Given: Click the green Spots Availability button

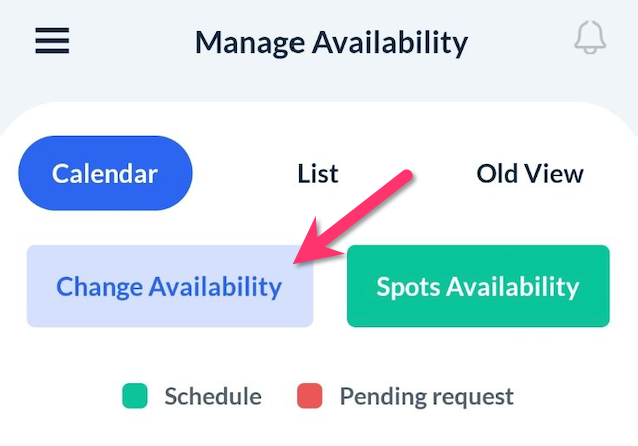Looking at the screenshot, I should click(x=477, y=287).
